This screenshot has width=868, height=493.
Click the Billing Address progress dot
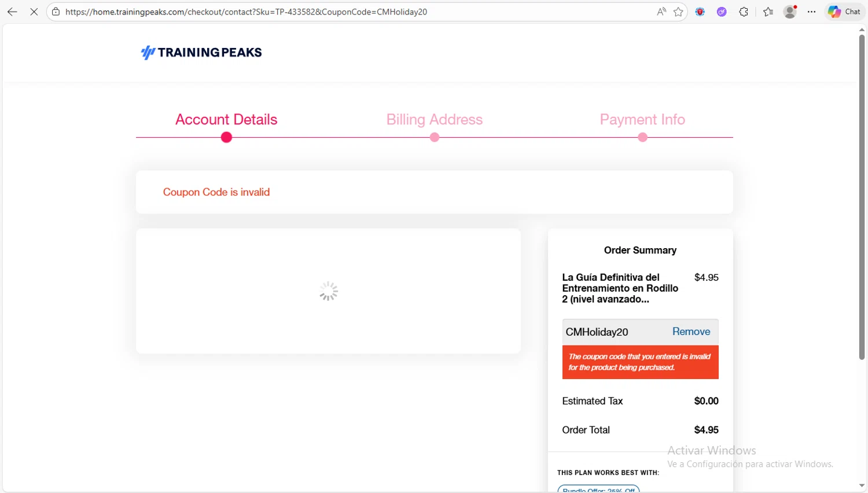[435, 138]
